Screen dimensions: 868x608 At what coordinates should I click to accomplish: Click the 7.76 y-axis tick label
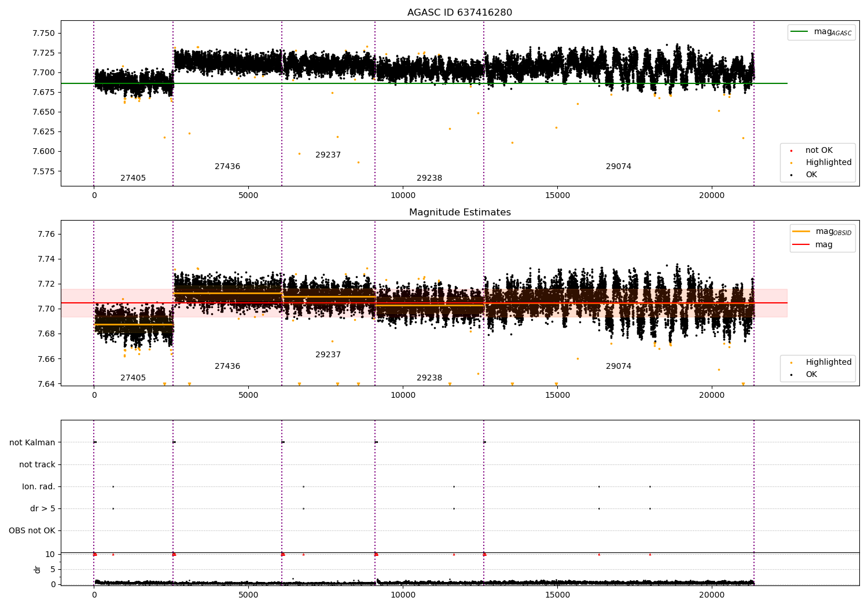pos(46,235)
